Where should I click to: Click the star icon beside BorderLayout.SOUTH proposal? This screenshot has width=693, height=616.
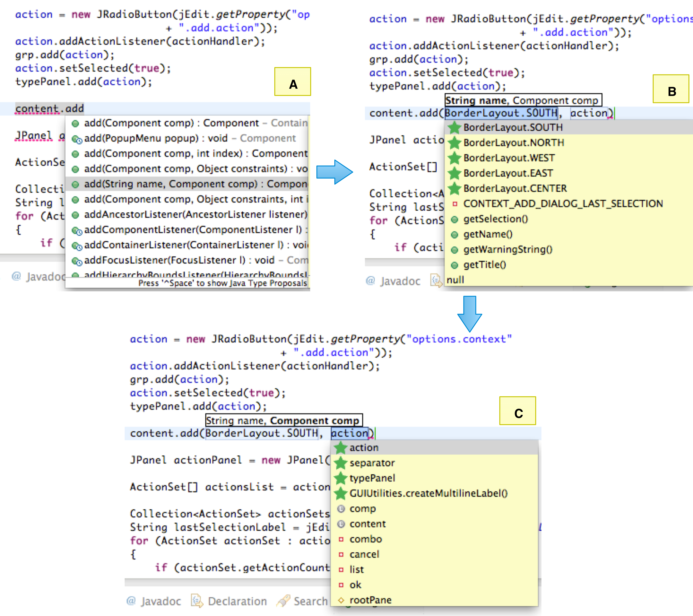[454, 128]
